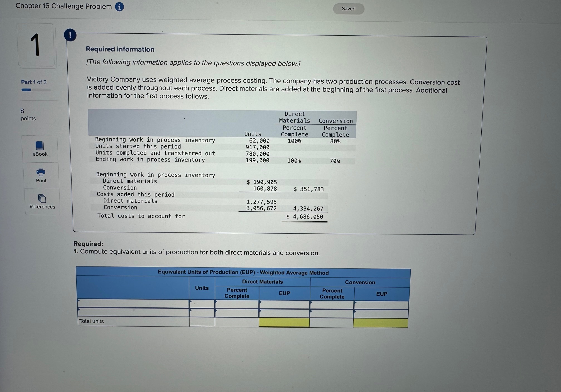Image resolution: width=561 pixels, height=392 pixels.
Task: Click yellow Conversion total EUP cell
Action: [x=380, y=323]
